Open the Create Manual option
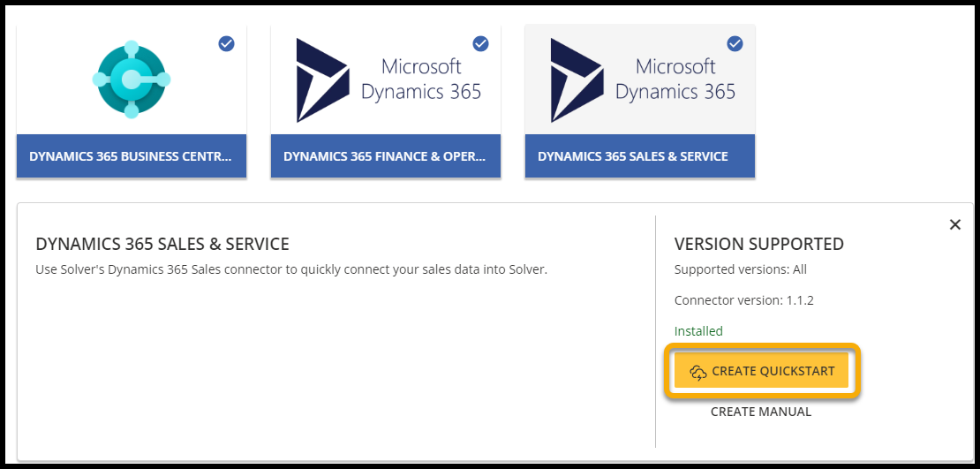Image resolution: width=980 pixels, height=469 pixels. tap(760, 412)
